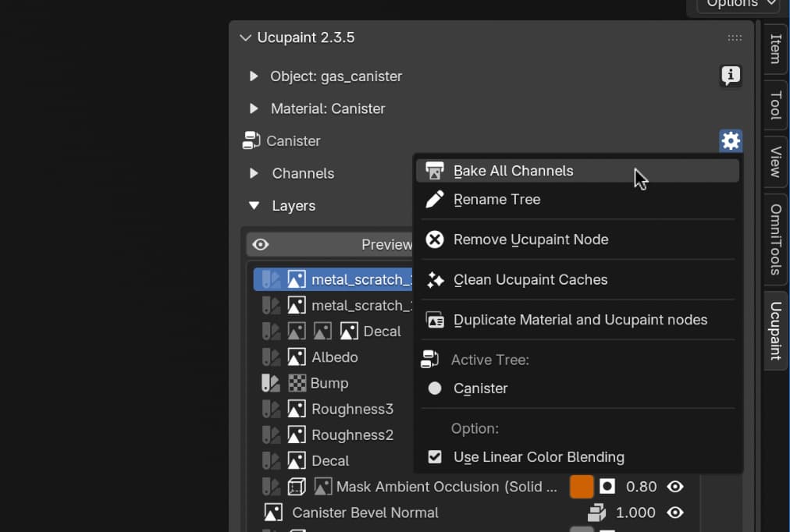
Task: Click the bright swatch icon beside the Bump layer
Action: click(271, 383)
